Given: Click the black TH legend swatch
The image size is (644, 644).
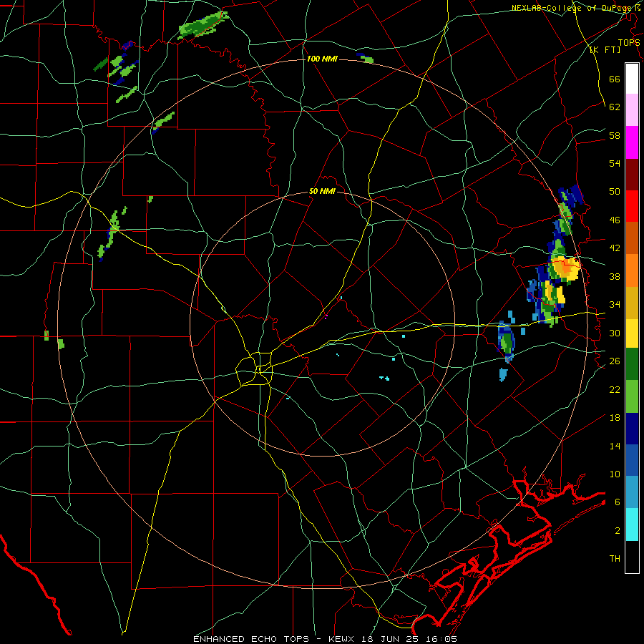Looking at the screenshot, I should [632, 557].
